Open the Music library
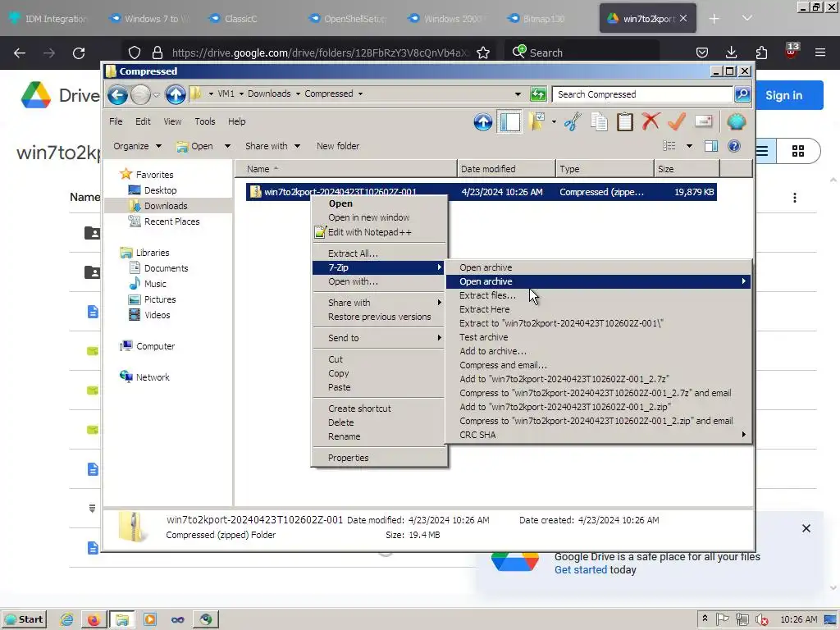This screenshot has width=840, height=630. pos(154,283)
